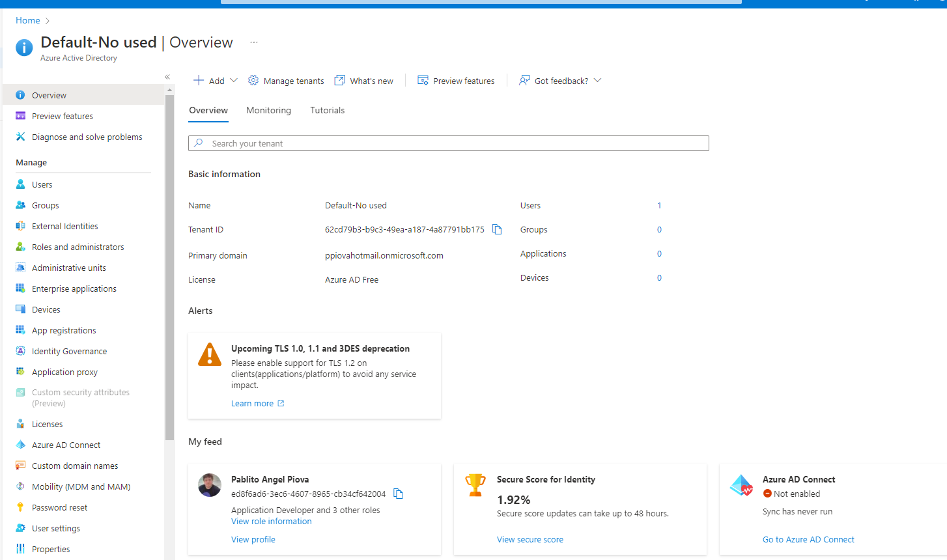The width and height of the screenshot is (947, 560).
Task: Click the Identity Governance icon
Action: pyautogui.click(x=20, y=351)
